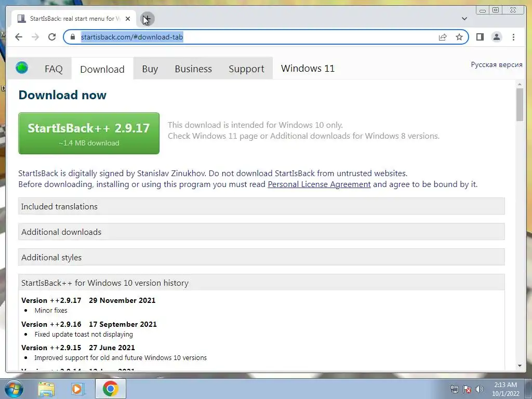View site security lock info
Screen dimensions: 532x399
click(72, 37)
